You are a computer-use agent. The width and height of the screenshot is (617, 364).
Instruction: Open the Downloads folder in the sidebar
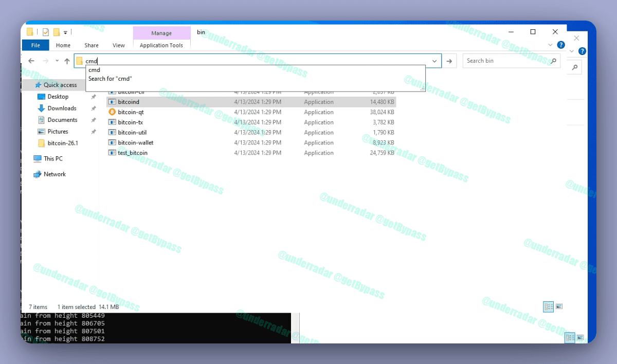(62, 108)
